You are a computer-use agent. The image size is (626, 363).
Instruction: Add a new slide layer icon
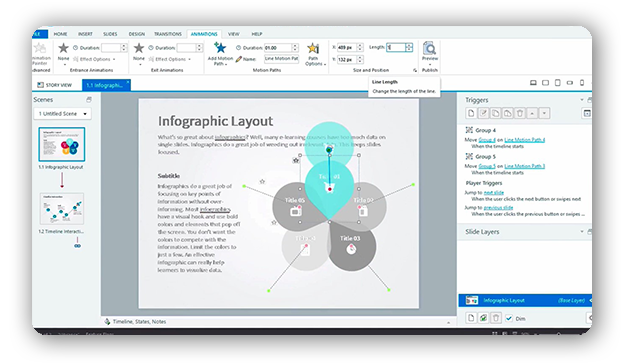(x=471, y=318)
